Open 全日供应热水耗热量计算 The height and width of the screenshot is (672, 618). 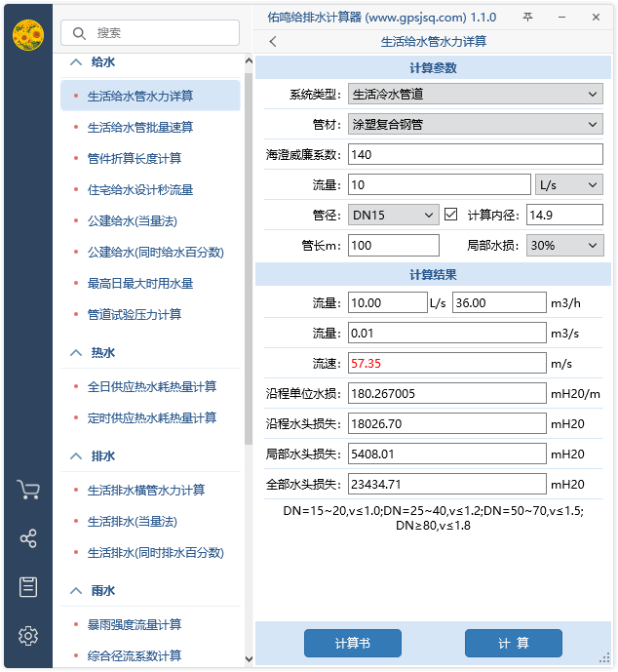coord(152,386)
